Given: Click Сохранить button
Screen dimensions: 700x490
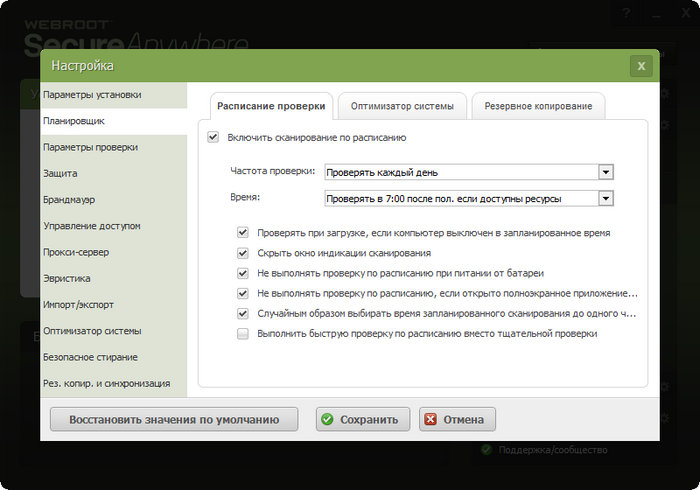Looking at the screenshot, I should [362, 419].
